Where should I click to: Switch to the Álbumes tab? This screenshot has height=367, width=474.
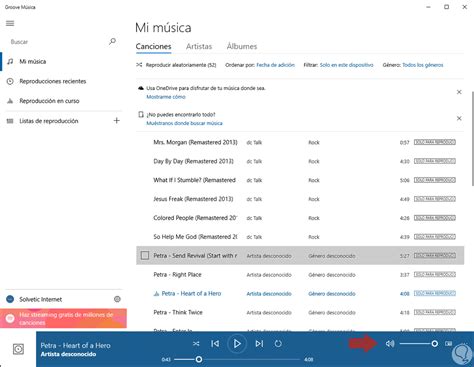point(242,46)
